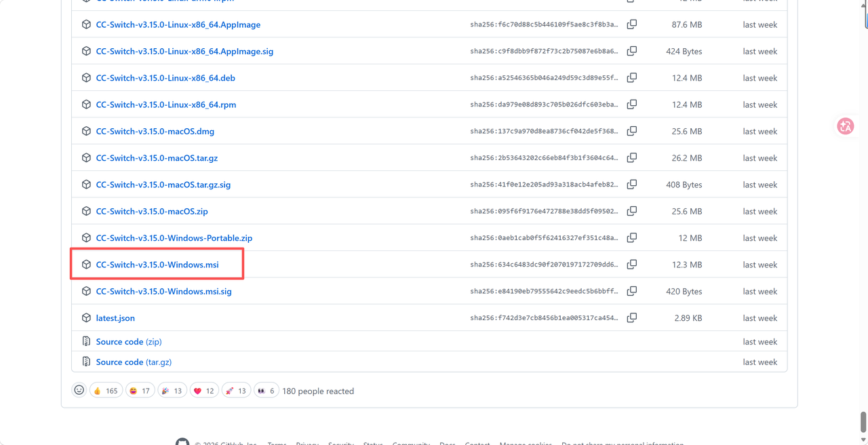Download CC-Switch-v3.15.0-Windows.msi.sig
Viewport: 868px width, 445px height.
point(164,291)
